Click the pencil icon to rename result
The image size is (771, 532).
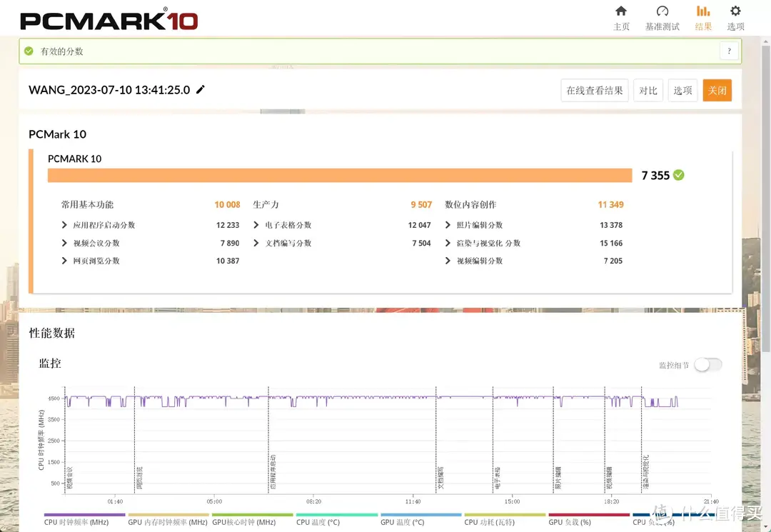pos(200,89)
